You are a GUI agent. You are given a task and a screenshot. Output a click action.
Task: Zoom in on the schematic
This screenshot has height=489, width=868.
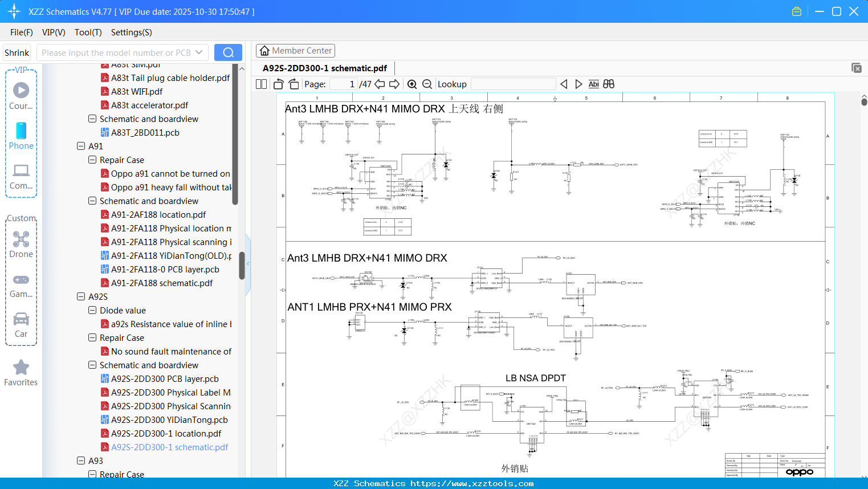[412, 84]
